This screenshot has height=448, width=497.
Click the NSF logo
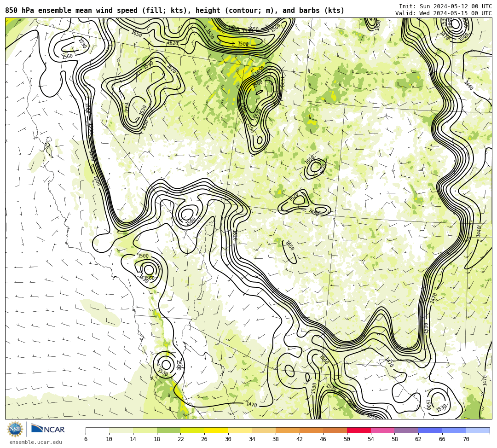coord(15,429)
